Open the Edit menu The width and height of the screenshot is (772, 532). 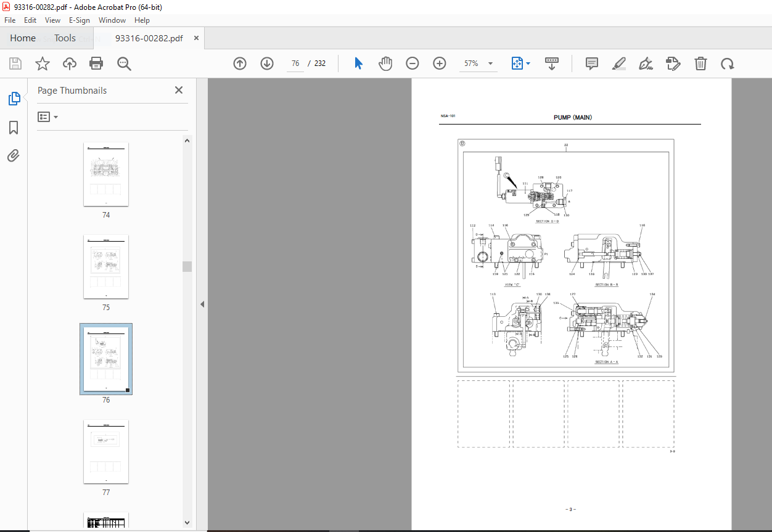[30, 20]
